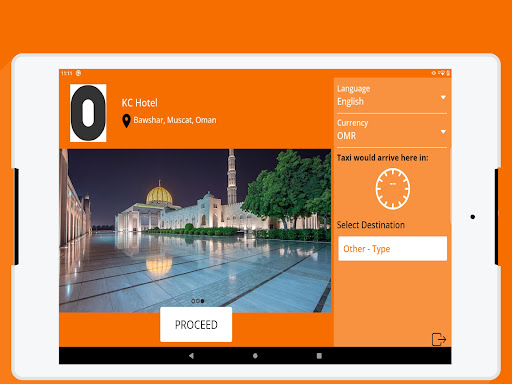
Task: Click the Bawshar, Muscat, Oman address
Action: (x=175, y=120)
